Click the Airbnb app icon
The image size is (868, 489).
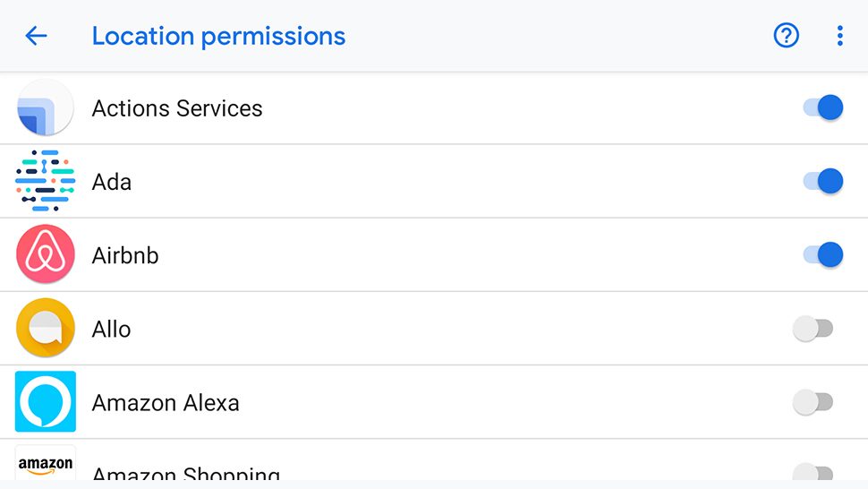[46, 254]
